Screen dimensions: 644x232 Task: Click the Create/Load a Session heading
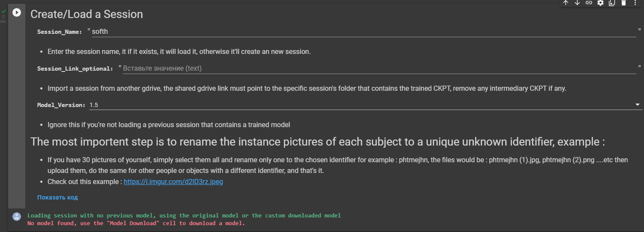pyautogui.click(x=87, y=14)
